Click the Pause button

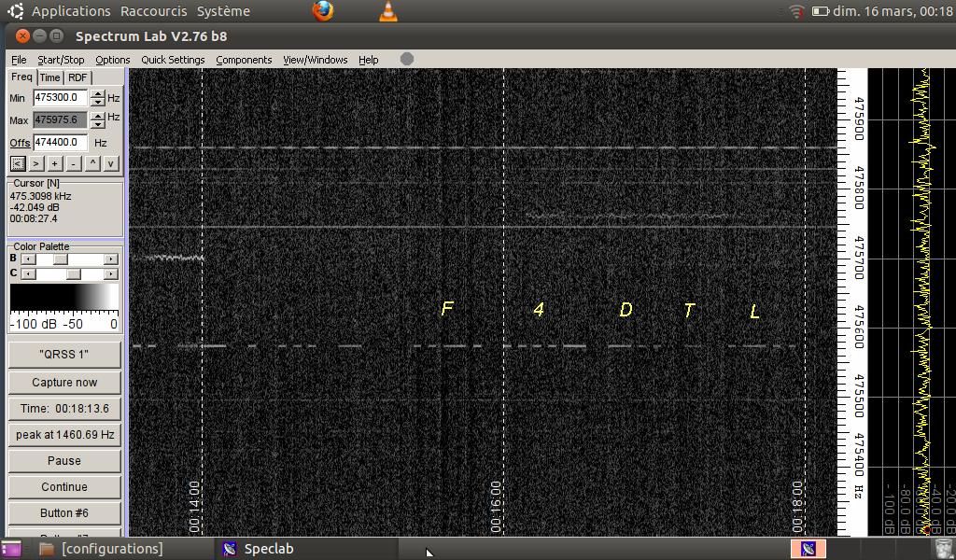tap(64, 461)
